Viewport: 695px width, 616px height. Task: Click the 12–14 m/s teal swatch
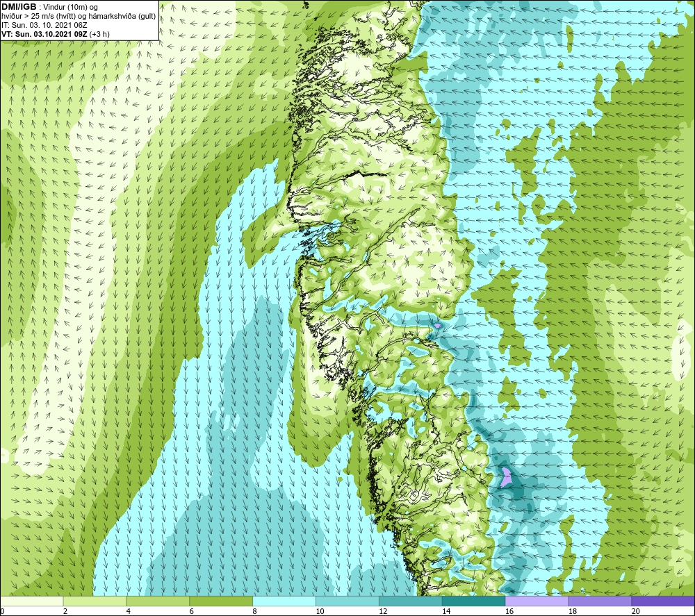pos(411,601)
